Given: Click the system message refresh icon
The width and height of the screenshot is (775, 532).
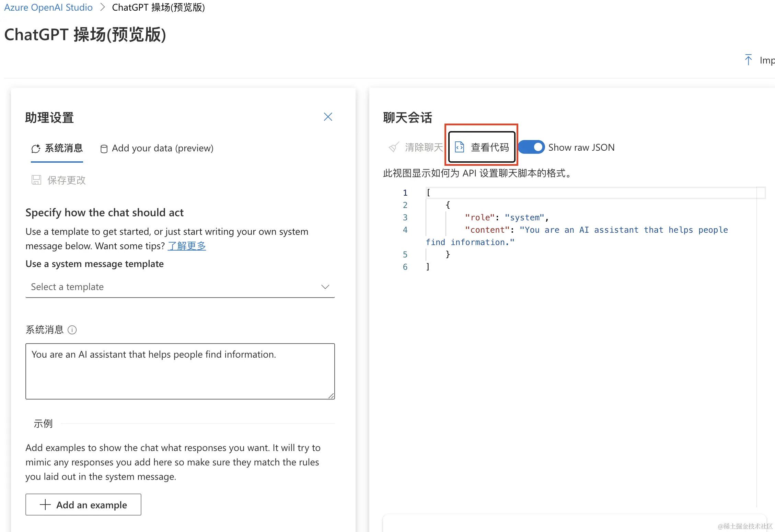Looking at the screenshot, I should click(36, 149).
